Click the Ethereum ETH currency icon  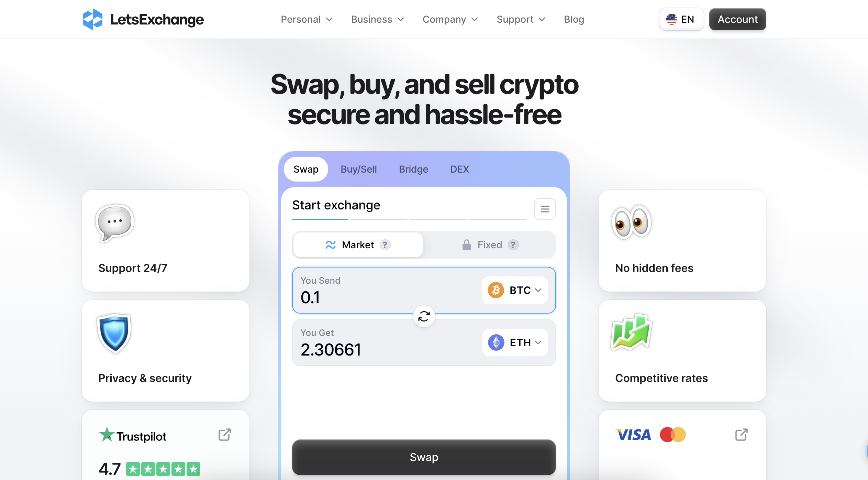[496, 342]
